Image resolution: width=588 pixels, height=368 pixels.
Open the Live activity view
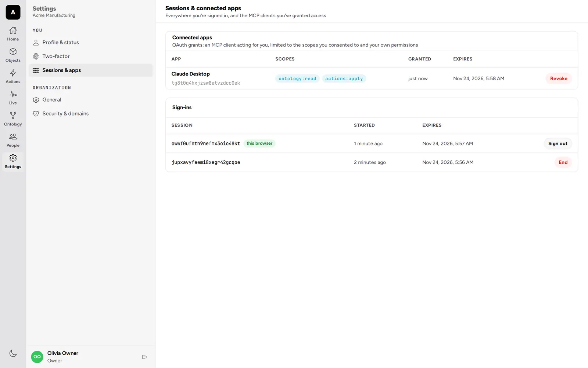tap(13, 98)
